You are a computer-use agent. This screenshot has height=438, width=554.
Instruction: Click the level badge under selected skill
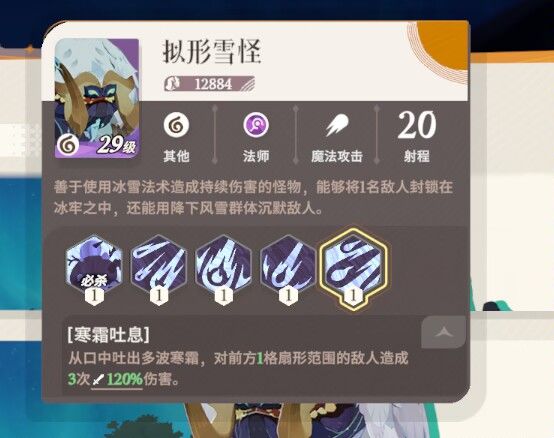click(353, 295)
